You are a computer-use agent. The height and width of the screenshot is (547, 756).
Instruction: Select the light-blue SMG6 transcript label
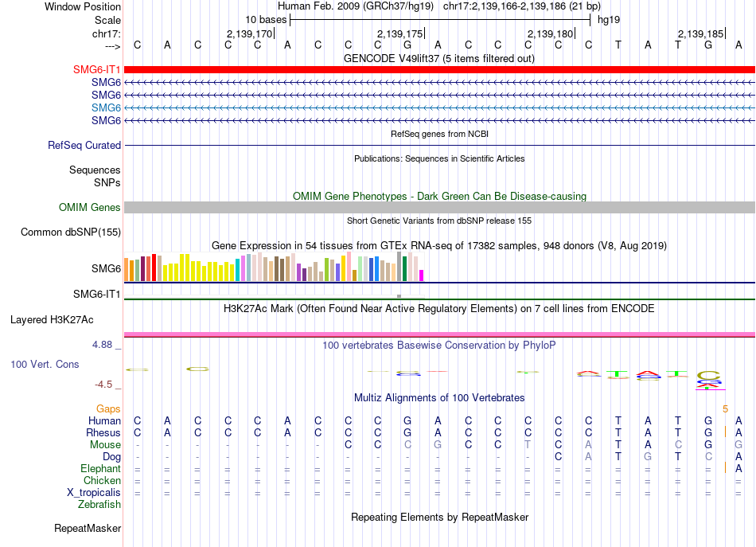coord(106,107)
